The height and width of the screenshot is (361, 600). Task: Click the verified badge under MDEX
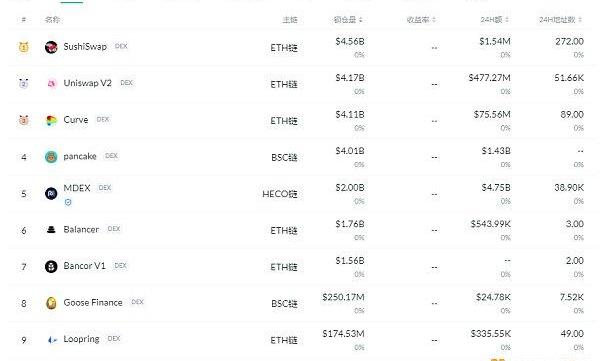(x=68, y=202)
